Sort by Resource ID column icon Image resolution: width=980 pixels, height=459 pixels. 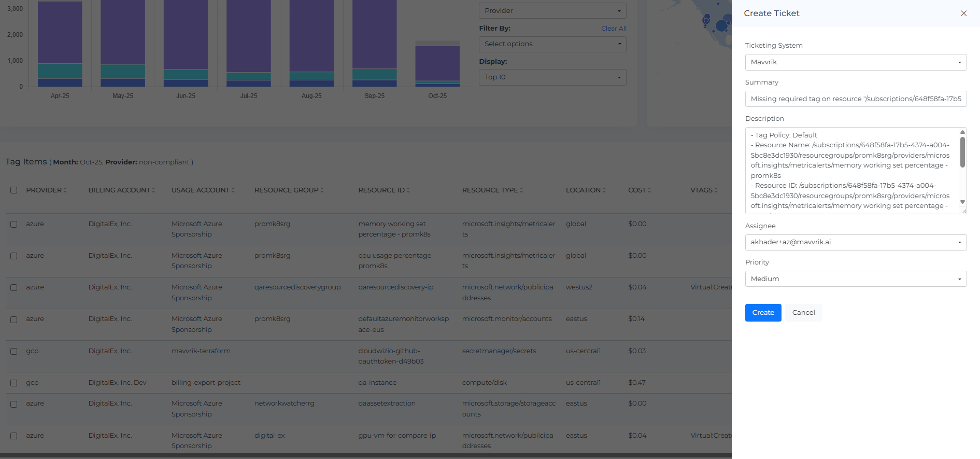click(408, 190)
